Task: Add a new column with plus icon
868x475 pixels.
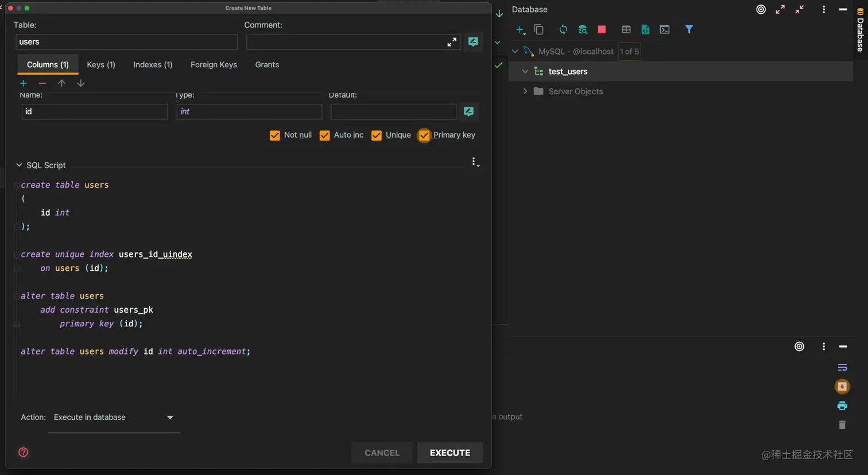Action: 24,83
